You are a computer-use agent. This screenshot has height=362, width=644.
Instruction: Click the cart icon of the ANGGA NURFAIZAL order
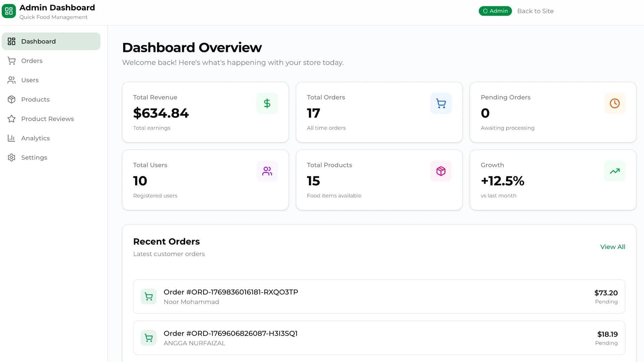[149, 338]
